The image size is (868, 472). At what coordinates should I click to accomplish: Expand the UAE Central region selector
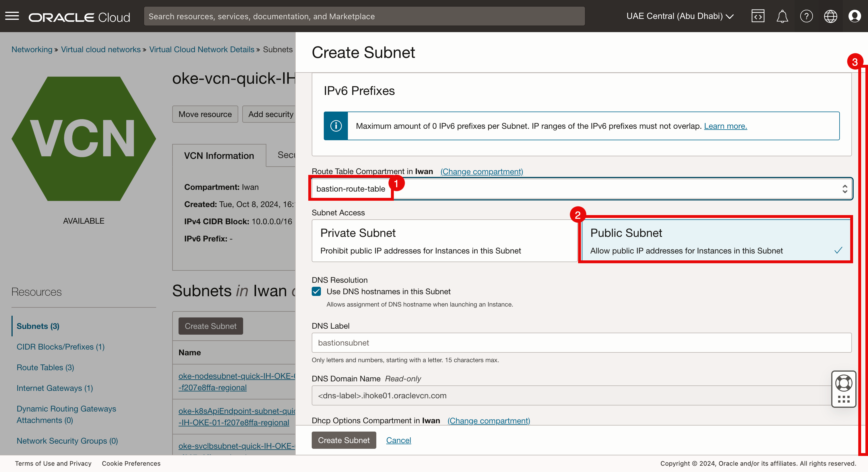680,16
